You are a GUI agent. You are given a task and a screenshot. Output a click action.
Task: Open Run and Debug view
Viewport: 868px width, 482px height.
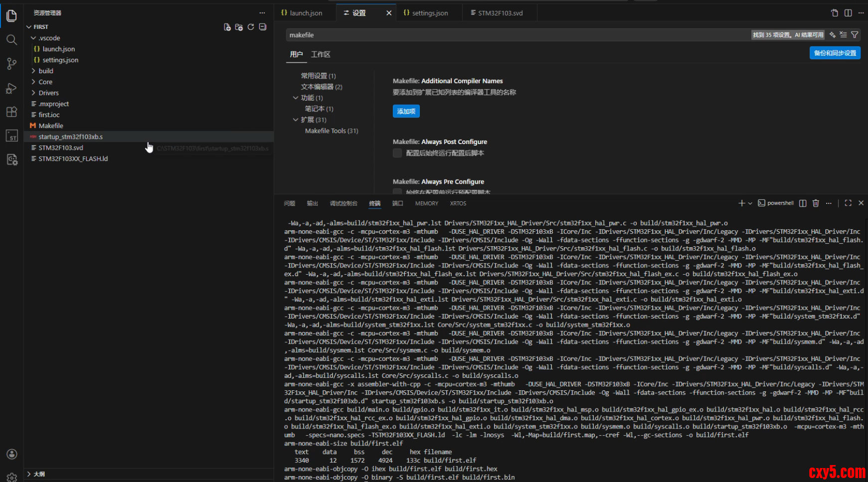tap(11, 88)
